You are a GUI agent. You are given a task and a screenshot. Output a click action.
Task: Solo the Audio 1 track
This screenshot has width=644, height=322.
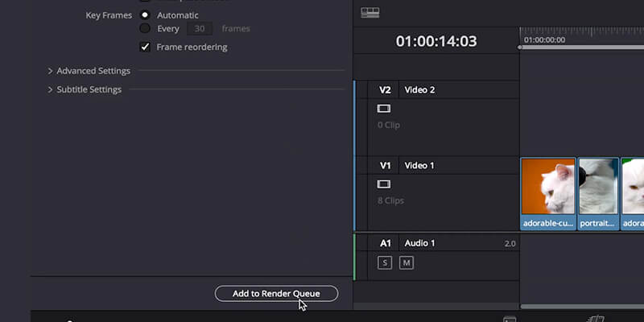point(385,263)
